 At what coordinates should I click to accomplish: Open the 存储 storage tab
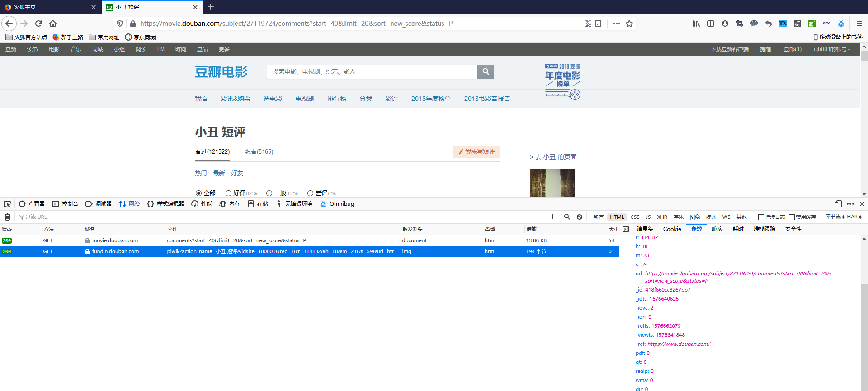click(258, 204)
